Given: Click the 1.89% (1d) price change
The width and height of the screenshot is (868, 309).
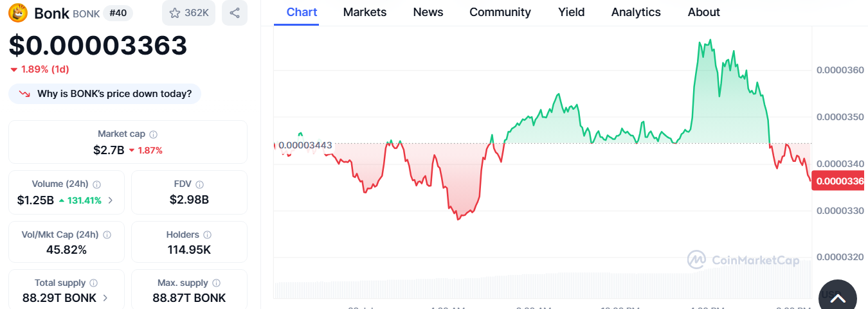Looking at the screenshot, I should coord(40,69).
